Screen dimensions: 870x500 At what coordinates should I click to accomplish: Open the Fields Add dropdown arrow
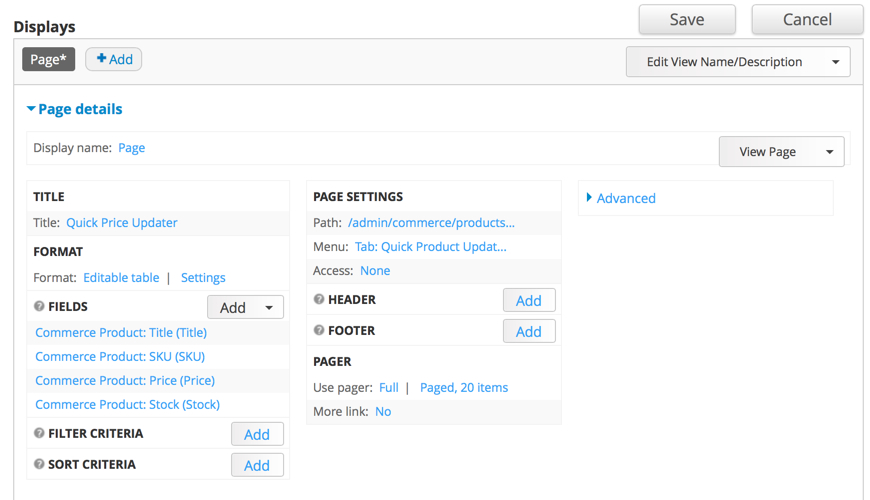(x=268, y=308)
